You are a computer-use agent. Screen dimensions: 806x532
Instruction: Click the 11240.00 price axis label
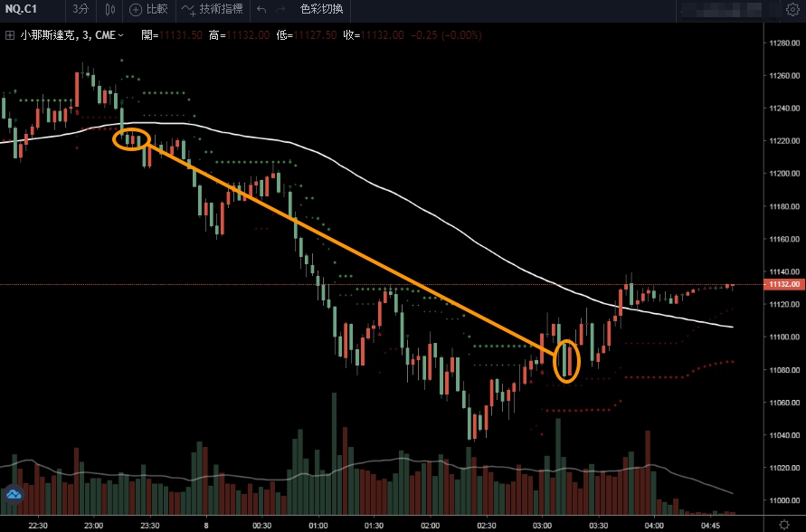pyautogui.click(x=784, y=108)
